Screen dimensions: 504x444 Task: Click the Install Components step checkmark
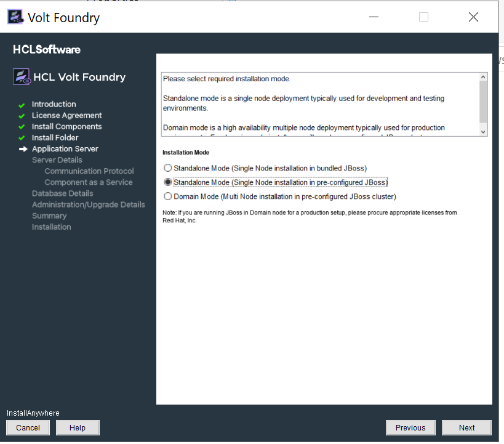tap(22, 127)
